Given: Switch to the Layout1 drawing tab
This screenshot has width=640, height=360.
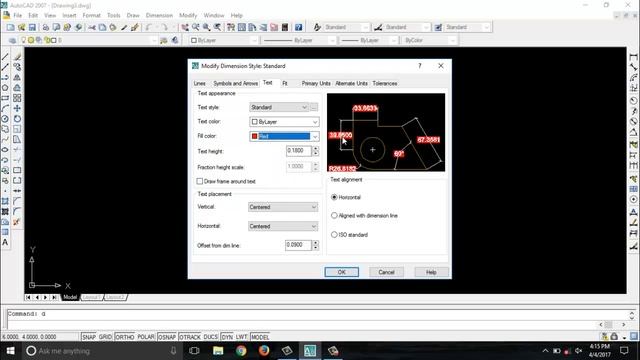Looking at the screenshot, I should pos(91,297).
